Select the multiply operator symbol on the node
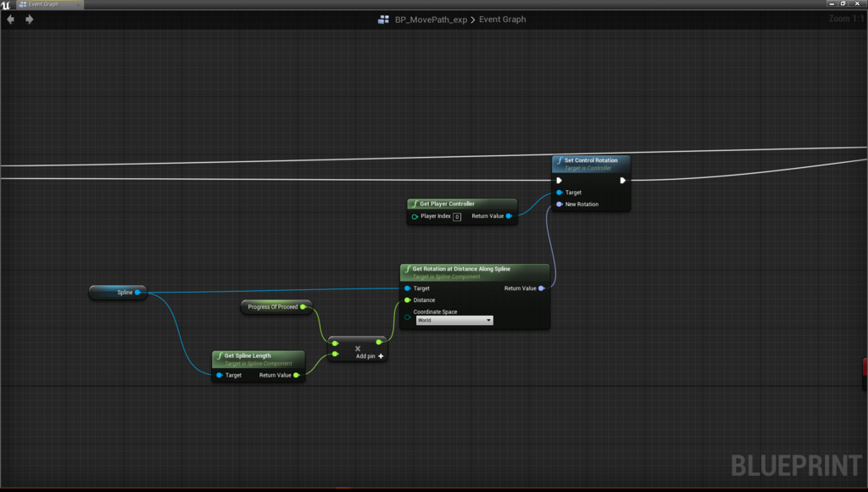This screenshot has width=868, height=492. [x=358, y=349]
